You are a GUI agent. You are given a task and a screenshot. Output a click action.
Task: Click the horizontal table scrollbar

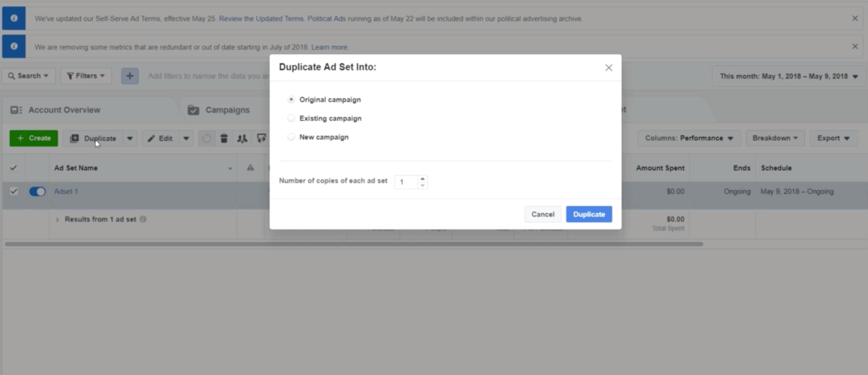point(354,244)
